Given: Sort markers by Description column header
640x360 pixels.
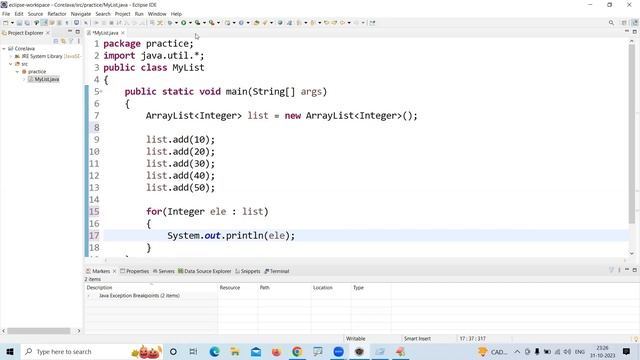Looking at the screenshot, I should [150, 288].
